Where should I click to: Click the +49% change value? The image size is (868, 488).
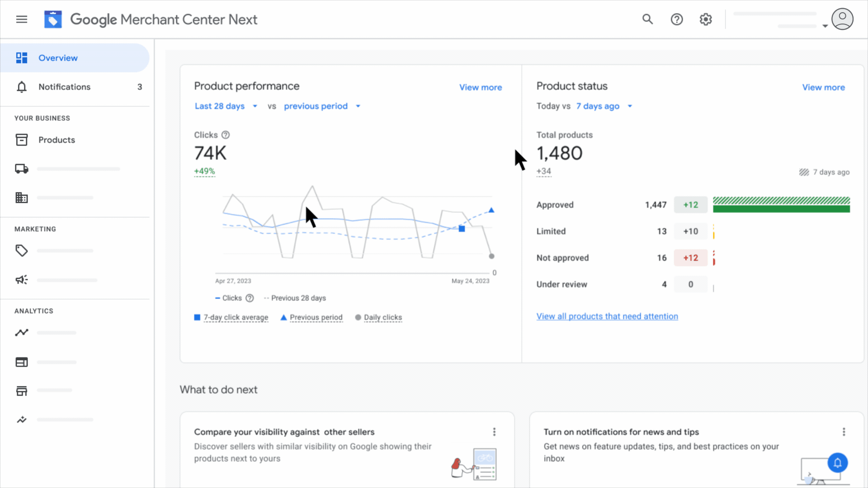tap(204, 171)
